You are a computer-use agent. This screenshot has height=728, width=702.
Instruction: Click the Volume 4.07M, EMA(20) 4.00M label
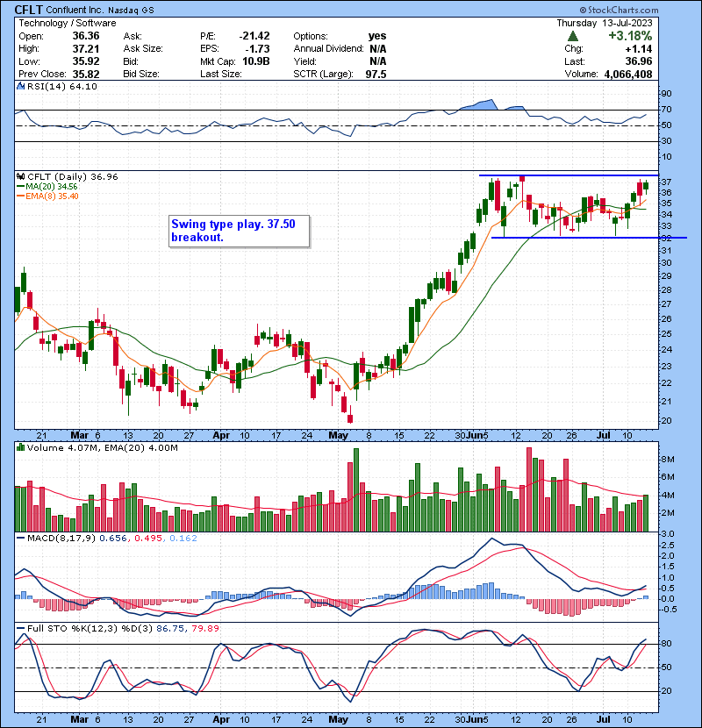(x=102, y=447)
